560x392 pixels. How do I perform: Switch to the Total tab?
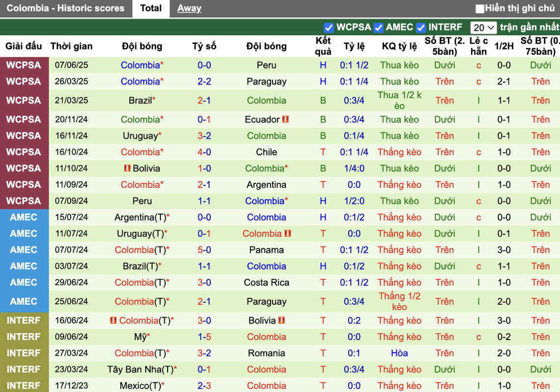151,8
